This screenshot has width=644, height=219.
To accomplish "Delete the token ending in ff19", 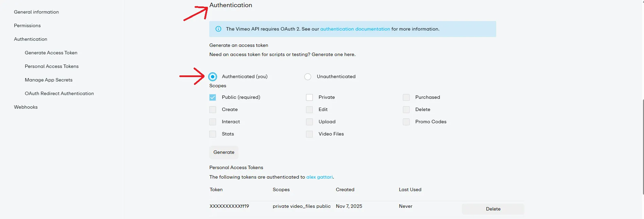I will [x=493, y=209].
